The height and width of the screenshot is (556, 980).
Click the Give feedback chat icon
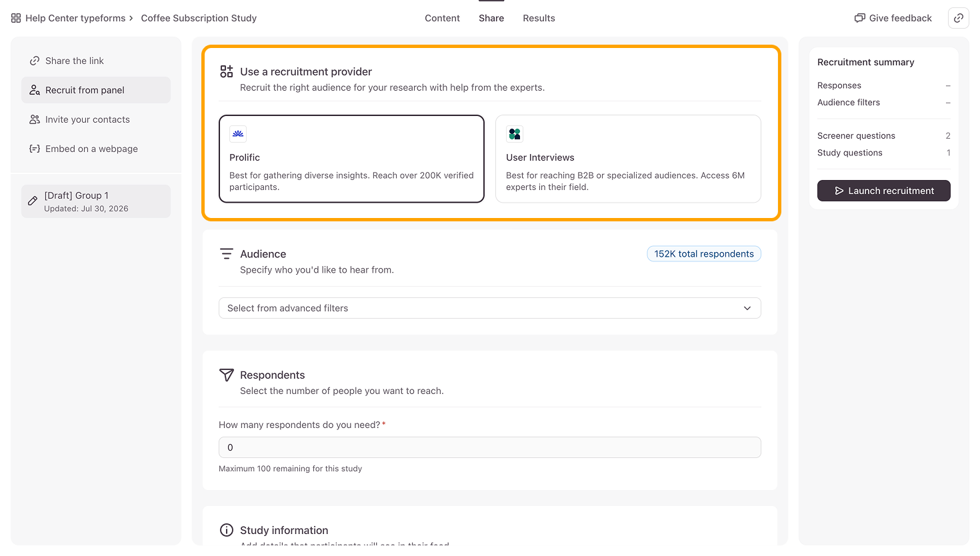[860, 18]
